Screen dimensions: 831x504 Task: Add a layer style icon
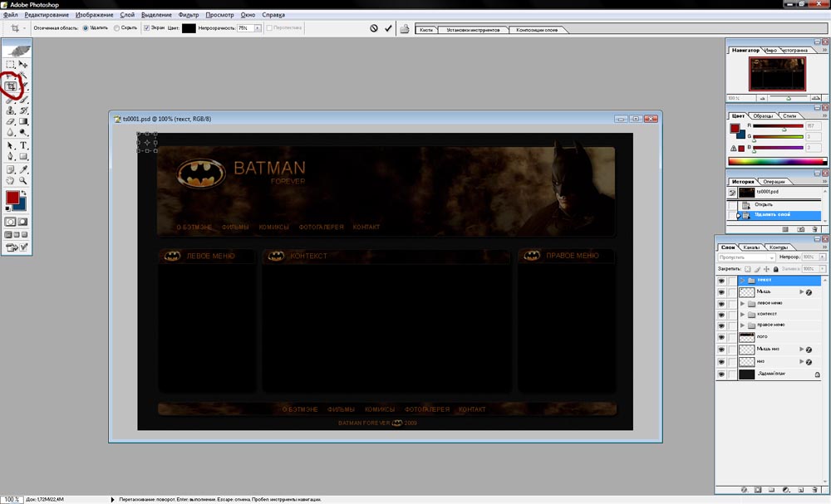point(744,490)
